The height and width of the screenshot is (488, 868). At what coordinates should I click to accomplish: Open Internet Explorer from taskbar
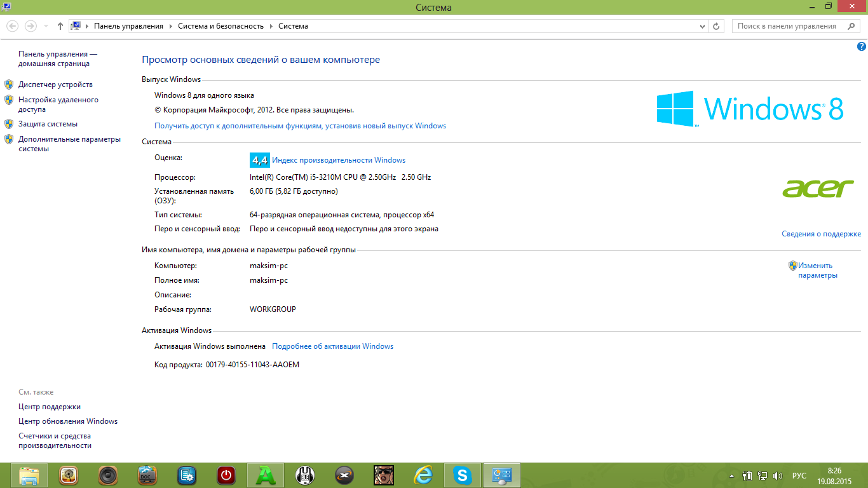423,475
